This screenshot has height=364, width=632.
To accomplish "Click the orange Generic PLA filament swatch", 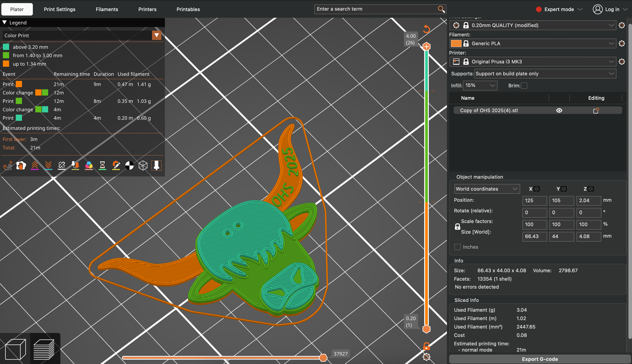I will (x=456, y=43).
